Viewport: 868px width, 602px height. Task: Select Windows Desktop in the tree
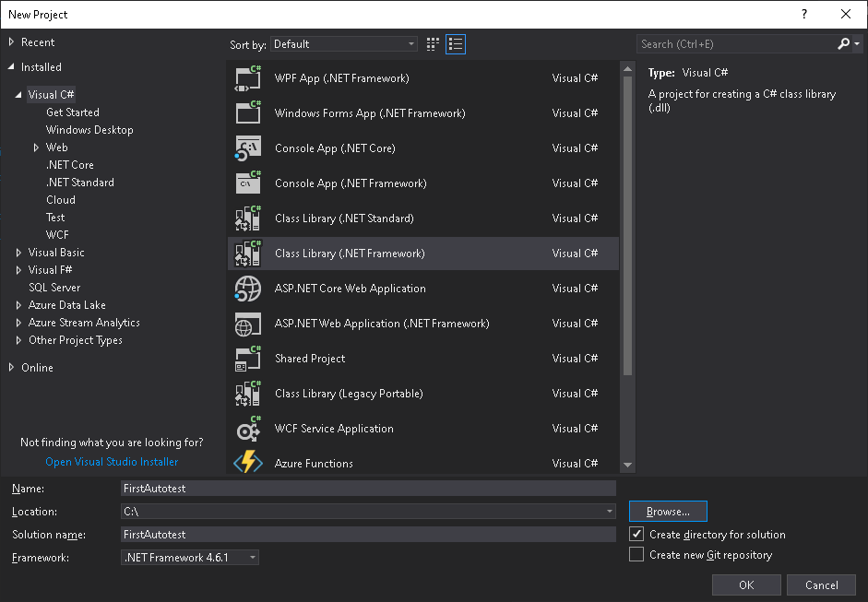pos(89,130)
